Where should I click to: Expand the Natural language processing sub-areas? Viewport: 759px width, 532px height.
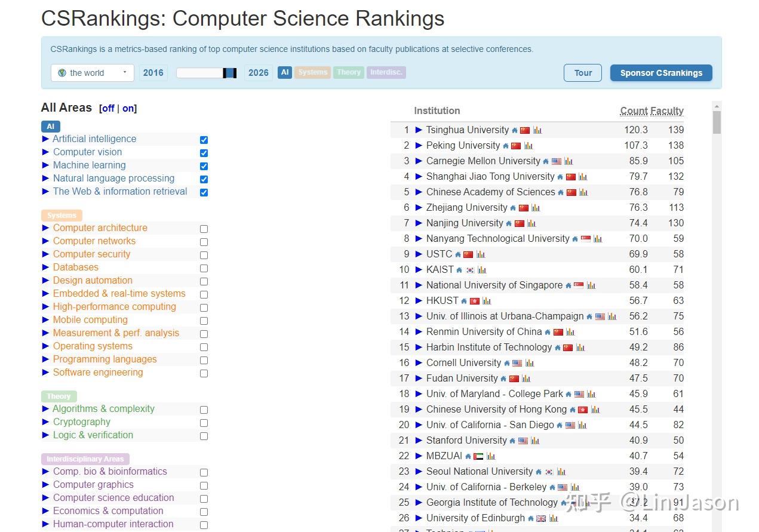pos(46,179)
